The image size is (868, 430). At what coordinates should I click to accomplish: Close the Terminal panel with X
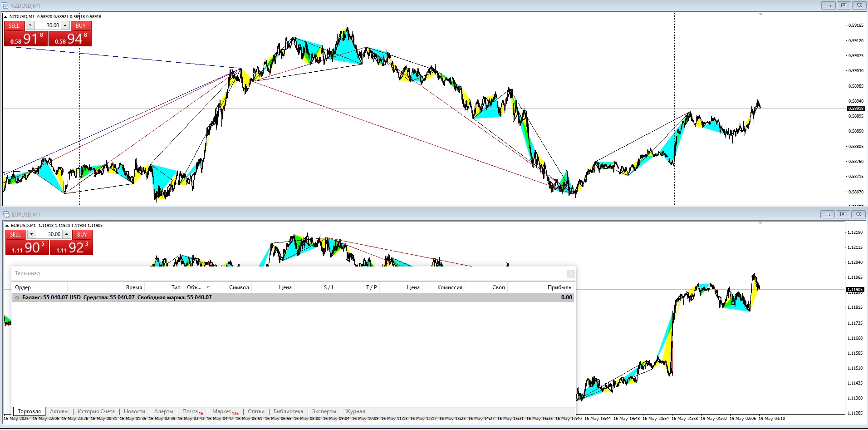(x=571, y=274)
